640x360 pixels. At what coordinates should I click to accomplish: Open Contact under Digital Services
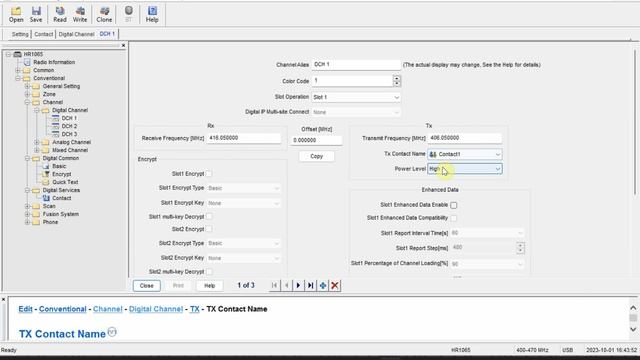[x=62, y=198]
